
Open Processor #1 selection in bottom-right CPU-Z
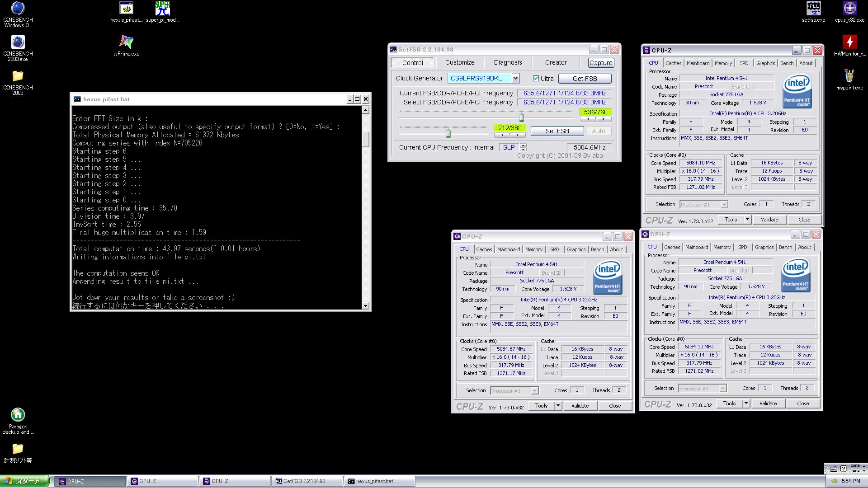click(702, 389)
